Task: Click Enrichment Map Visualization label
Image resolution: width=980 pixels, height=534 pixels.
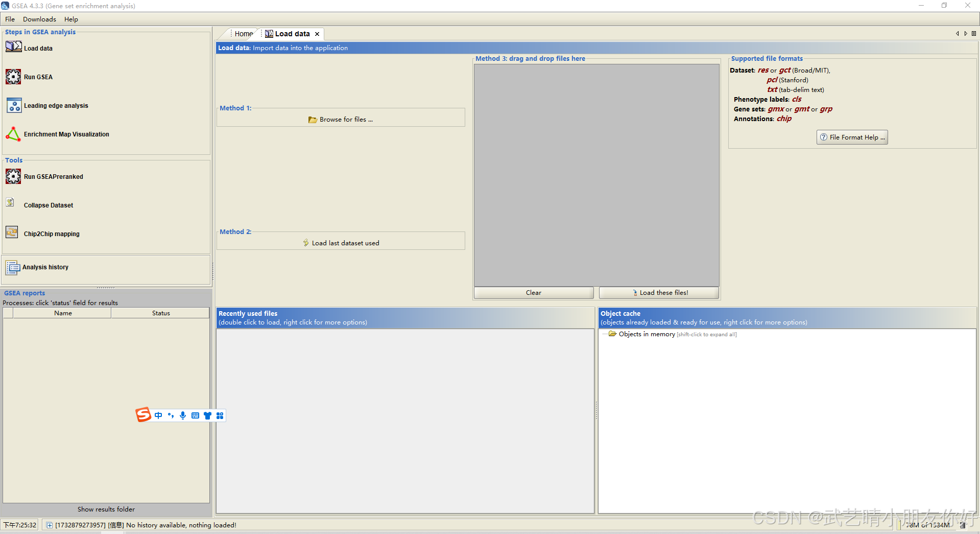Action: (x=66, y=134)
